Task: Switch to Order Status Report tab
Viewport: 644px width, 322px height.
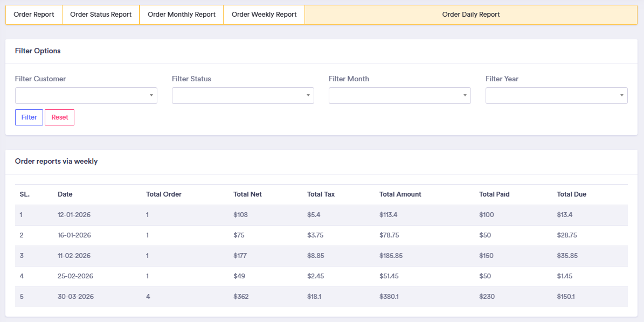Action: (x=101, y=15)
